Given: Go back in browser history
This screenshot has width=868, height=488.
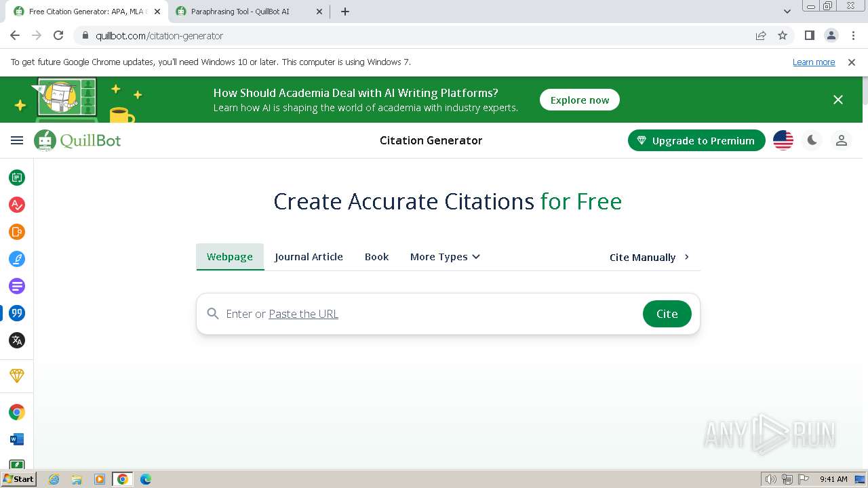Looking at the screenshot, I should [x=15, y=35].
